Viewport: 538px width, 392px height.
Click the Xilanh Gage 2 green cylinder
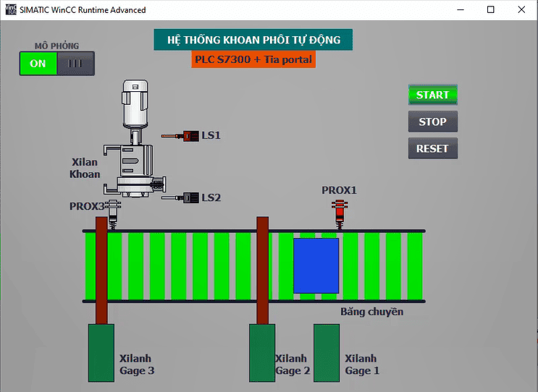coord(262,353)
